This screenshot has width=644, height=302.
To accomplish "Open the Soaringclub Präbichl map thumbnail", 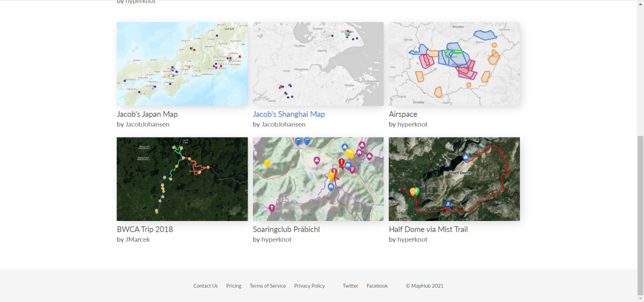I will tap(318, 179).
